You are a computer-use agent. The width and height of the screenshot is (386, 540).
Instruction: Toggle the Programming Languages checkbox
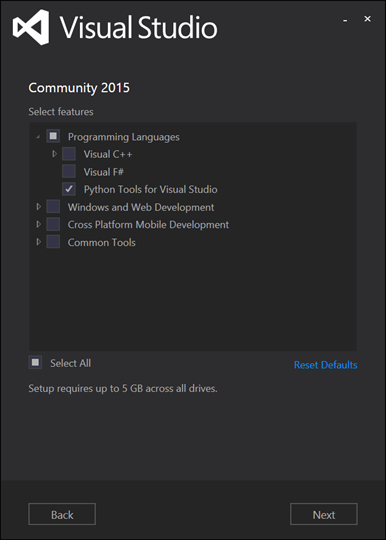[x=53, y=136]
